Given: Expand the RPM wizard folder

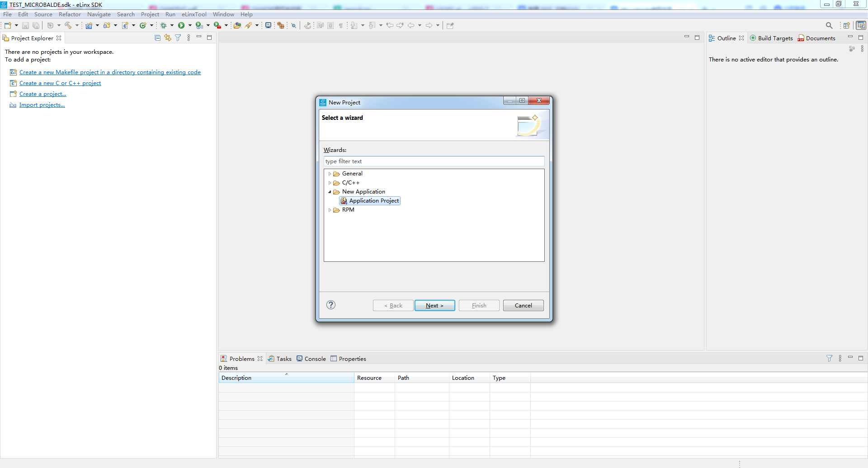Looking at the screenshot, I should (330, 210).
